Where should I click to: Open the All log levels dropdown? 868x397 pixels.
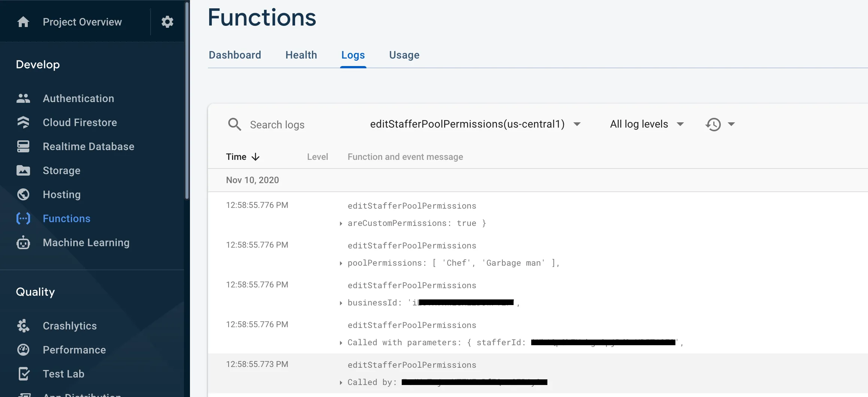tap(646, 124)
